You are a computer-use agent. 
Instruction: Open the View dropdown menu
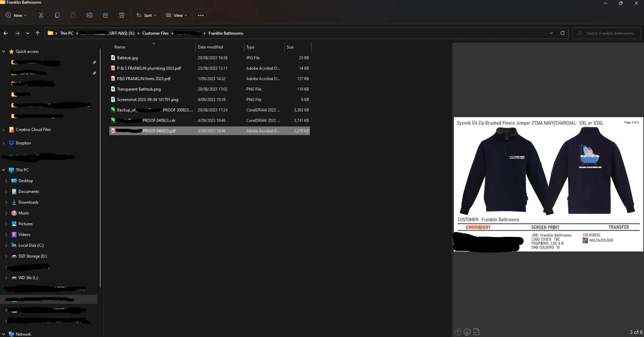(176, 15)
